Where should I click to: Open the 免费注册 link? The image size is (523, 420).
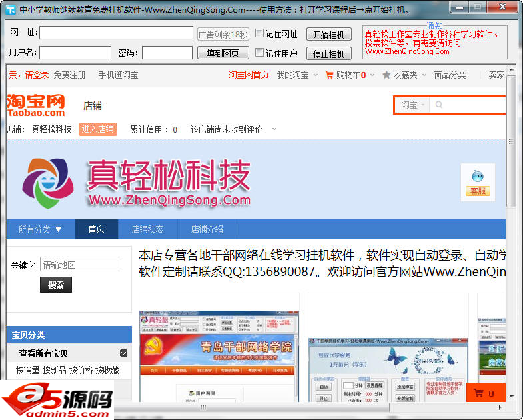tap(69, 75)
